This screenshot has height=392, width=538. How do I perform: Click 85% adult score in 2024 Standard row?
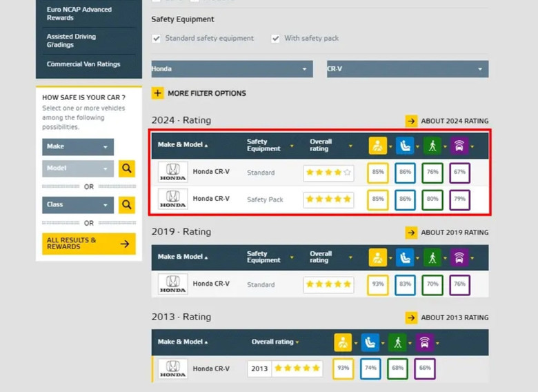tap(378, 173)
